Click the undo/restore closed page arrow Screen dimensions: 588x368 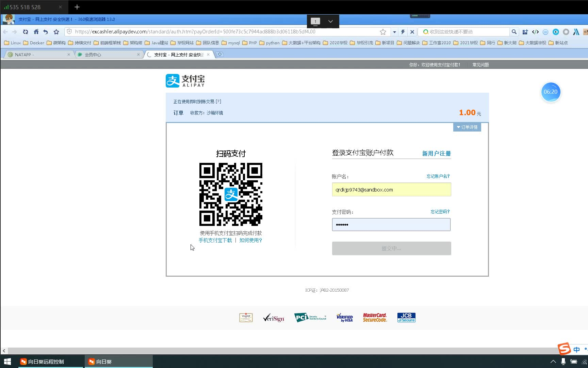click(x=46, y=32)
